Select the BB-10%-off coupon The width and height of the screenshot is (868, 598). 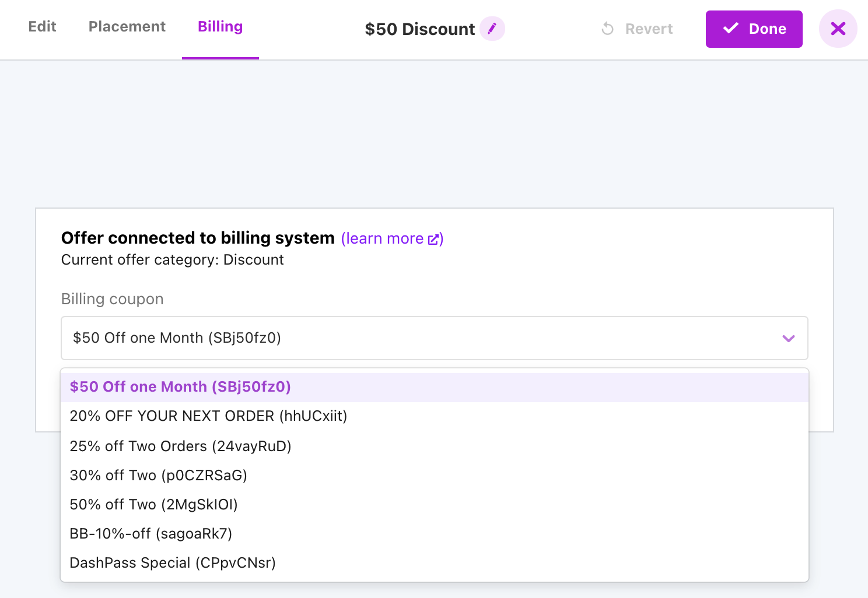point(151,533)
